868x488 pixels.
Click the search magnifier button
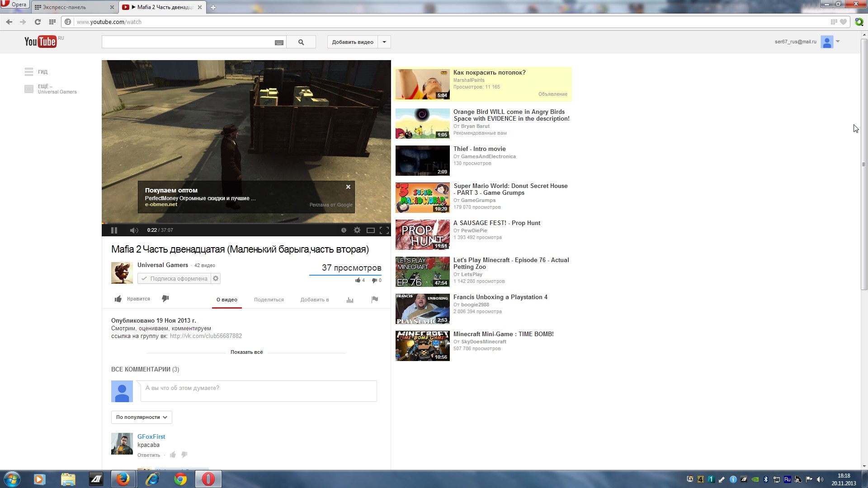(301, 42)
